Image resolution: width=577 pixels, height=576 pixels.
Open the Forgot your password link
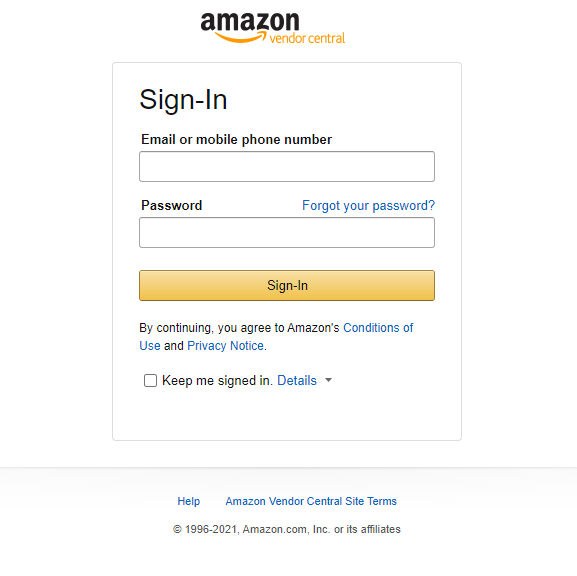click(368, 205)
